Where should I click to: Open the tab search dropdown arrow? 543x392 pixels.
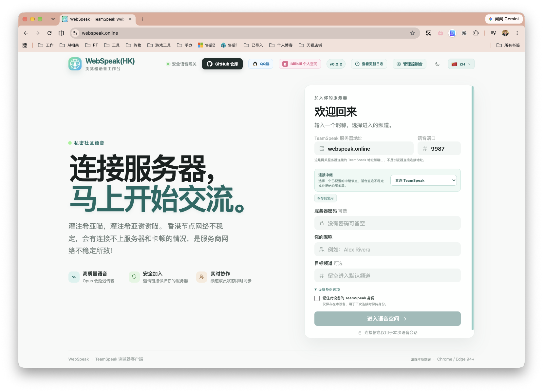[53, 19]
